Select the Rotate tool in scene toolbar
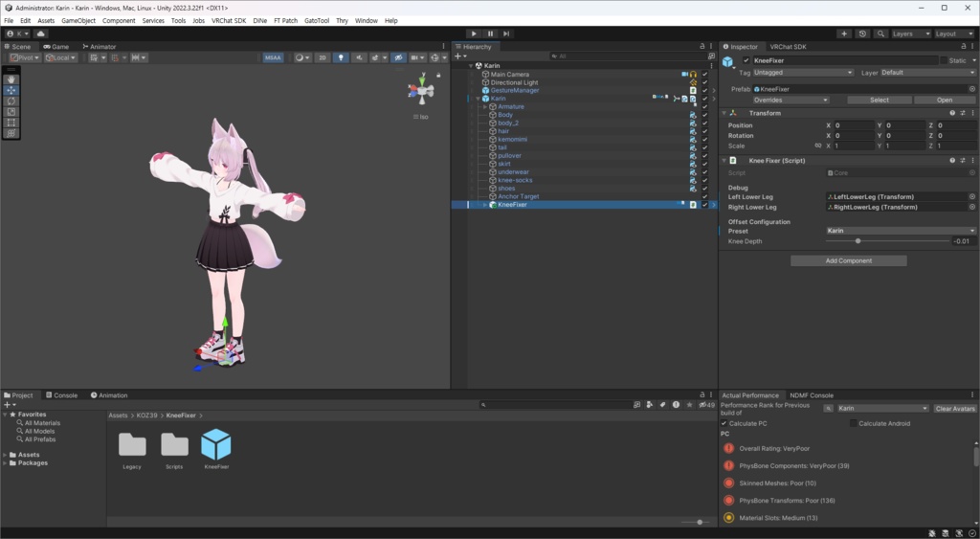Viewport: 980px width, 539px height. click(11, 101)
